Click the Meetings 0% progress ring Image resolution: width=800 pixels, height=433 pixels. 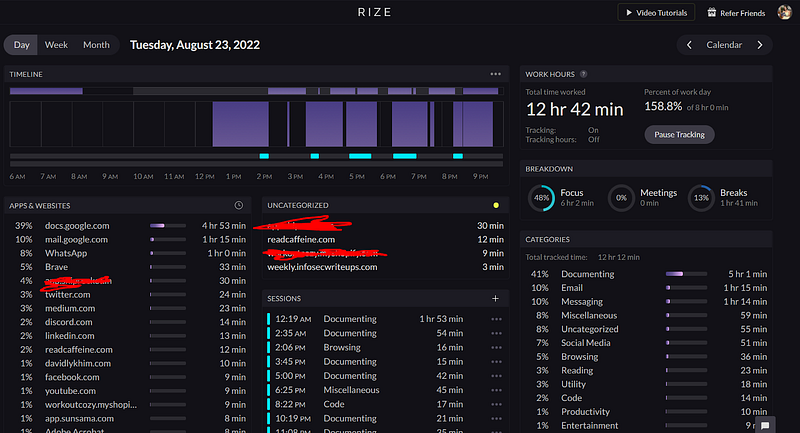click(621, 198)
